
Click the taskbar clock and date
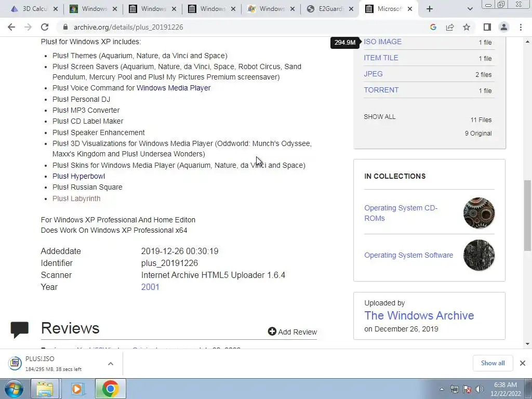pyautogui.click(x=505, y=389)
